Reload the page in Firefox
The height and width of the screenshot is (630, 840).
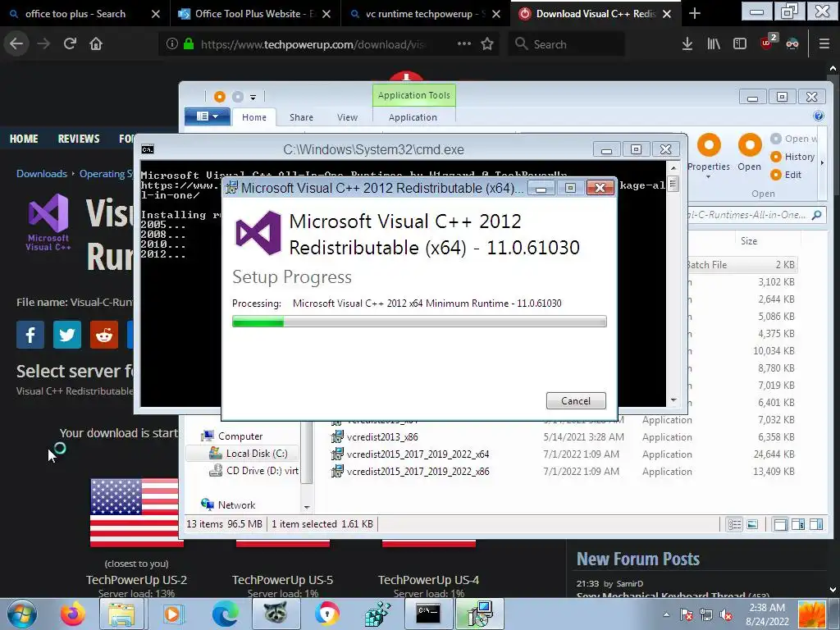[x=70, y=43]
